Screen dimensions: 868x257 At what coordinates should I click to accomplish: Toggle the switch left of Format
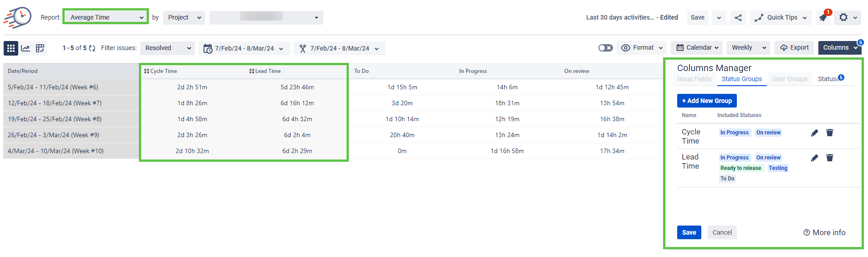(x=605, y=48)
